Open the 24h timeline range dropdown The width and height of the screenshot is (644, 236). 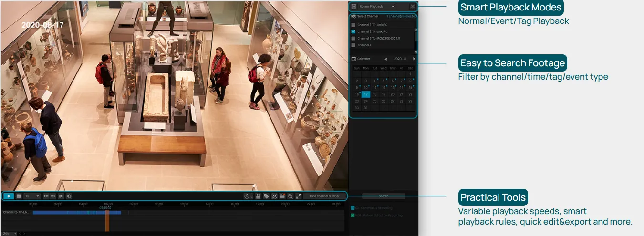tap(9, 233)
